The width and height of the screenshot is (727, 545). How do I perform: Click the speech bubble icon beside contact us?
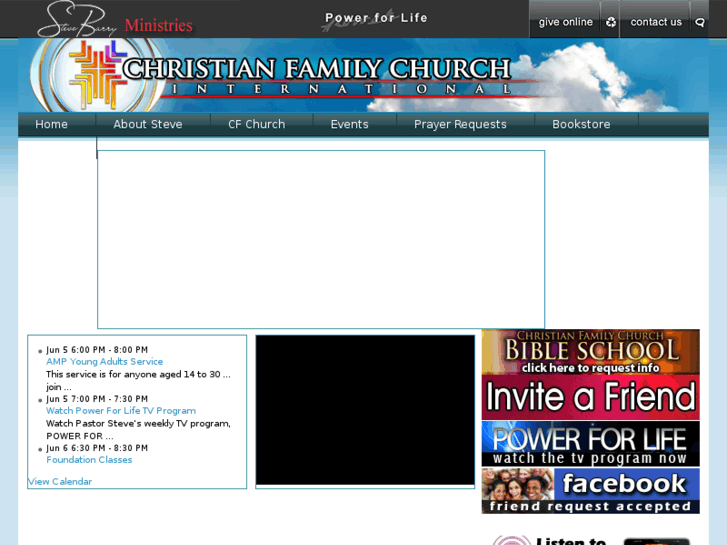700,22
